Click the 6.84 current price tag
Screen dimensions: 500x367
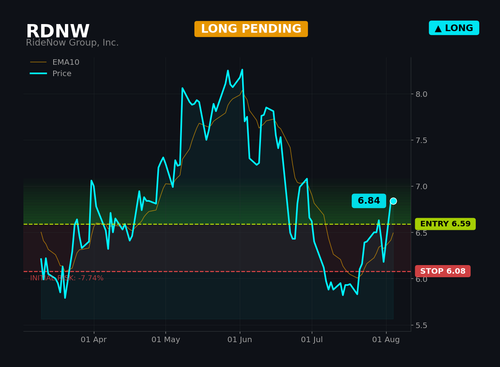[x=369, y=201]
